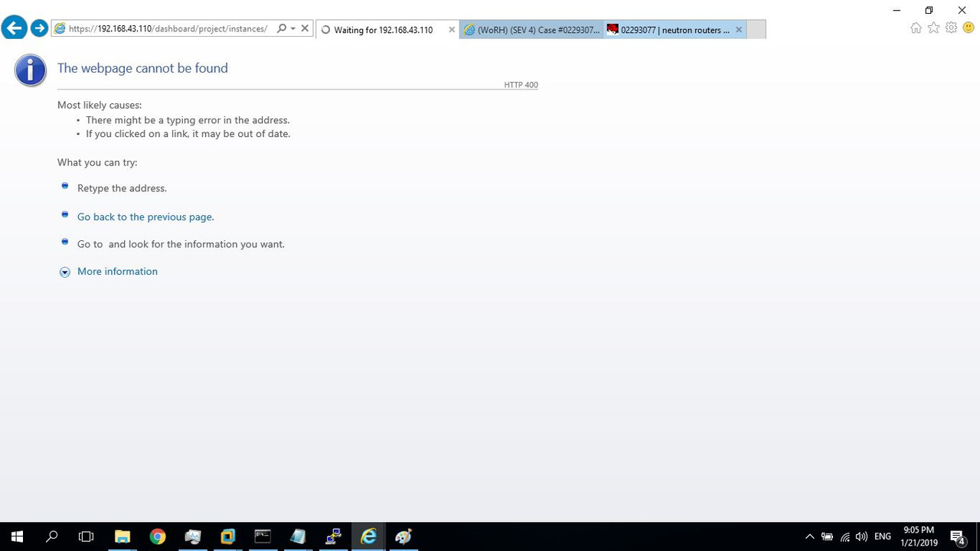Launch Google Chrome from the taskbar
980x551 pixels.
pos(158,536)
